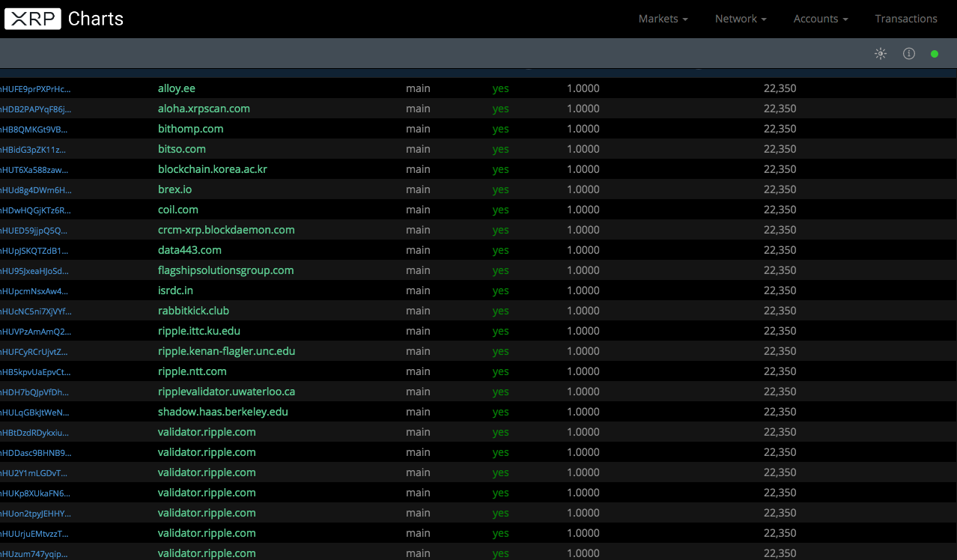
Task: Open public key starting nHUED59jjpQ5Q
Action: 34,231
